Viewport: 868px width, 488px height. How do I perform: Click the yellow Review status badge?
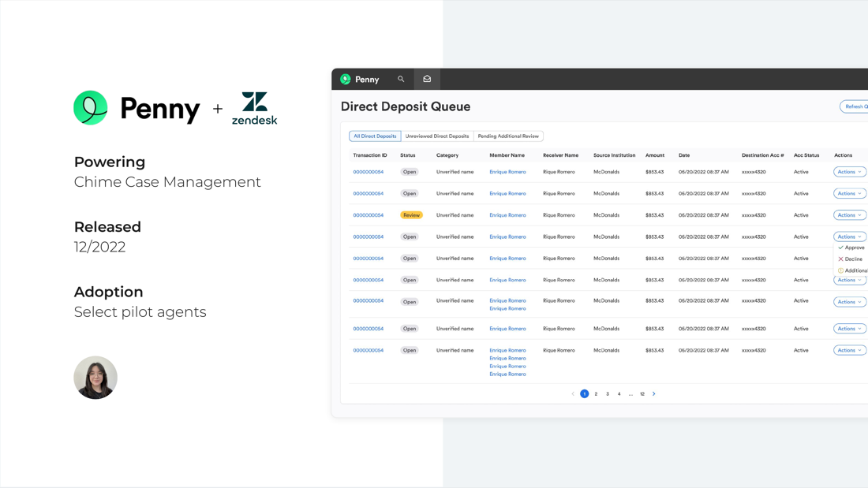coord(410,214)
